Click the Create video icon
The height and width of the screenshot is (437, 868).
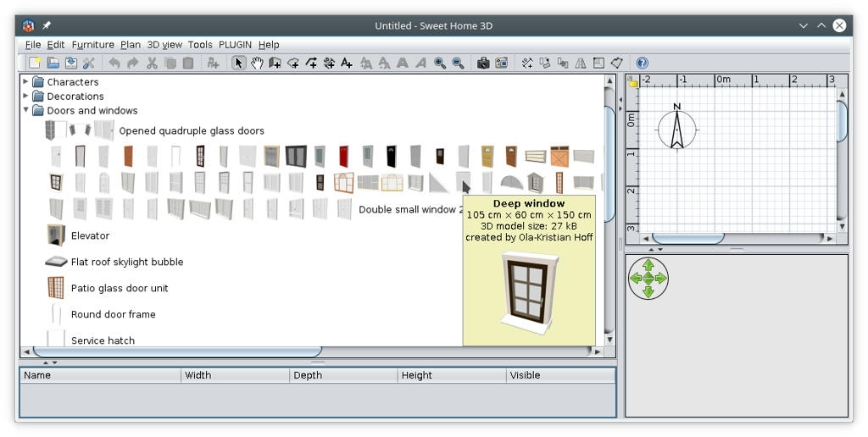tap(502, 63)
